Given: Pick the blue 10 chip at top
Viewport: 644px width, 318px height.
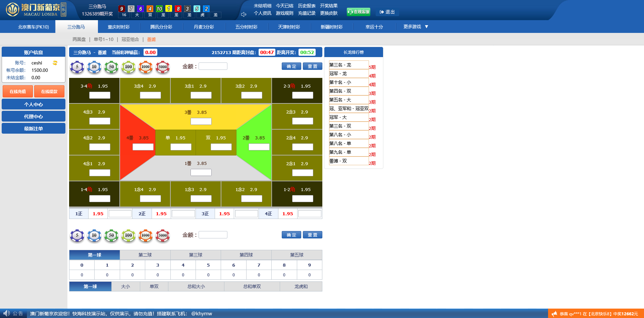Looking at the screenshot, I should (94, 67).
